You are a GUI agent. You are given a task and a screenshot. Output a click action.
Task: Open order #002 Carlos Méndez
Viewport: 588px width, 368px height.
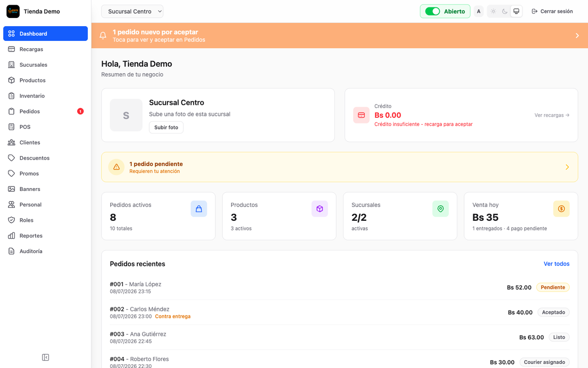339,312
